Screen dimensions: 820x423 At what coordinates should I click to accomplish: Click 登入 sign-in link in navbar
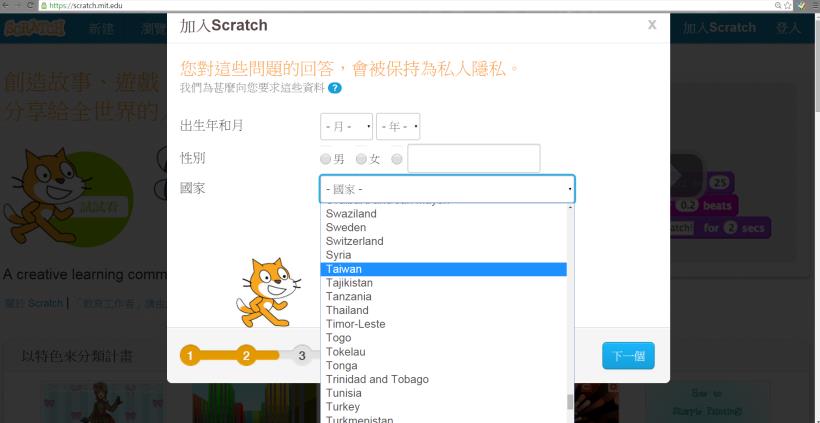pos(788,28)
